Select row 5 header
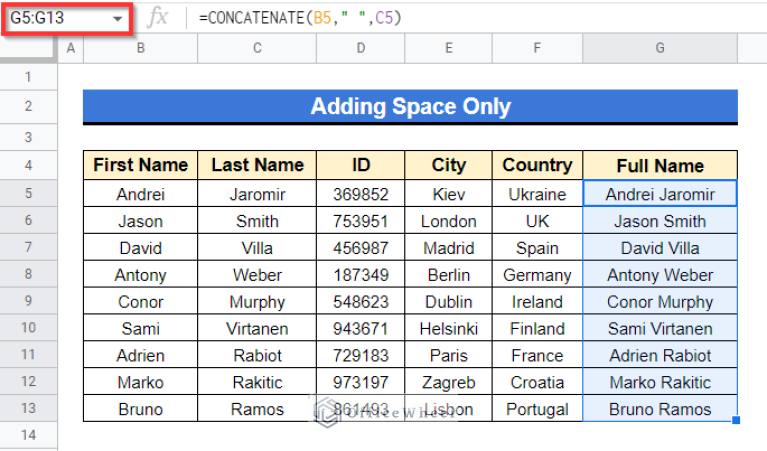Viewport: 767px width, 451px height. [x=28, y=193]
